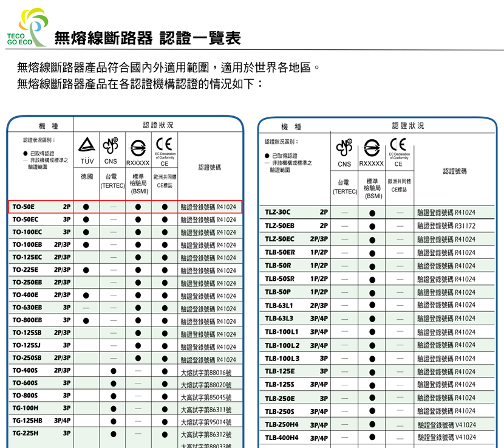Click the BSMI RXXXXX mark in left table

[x=138, y=148]
